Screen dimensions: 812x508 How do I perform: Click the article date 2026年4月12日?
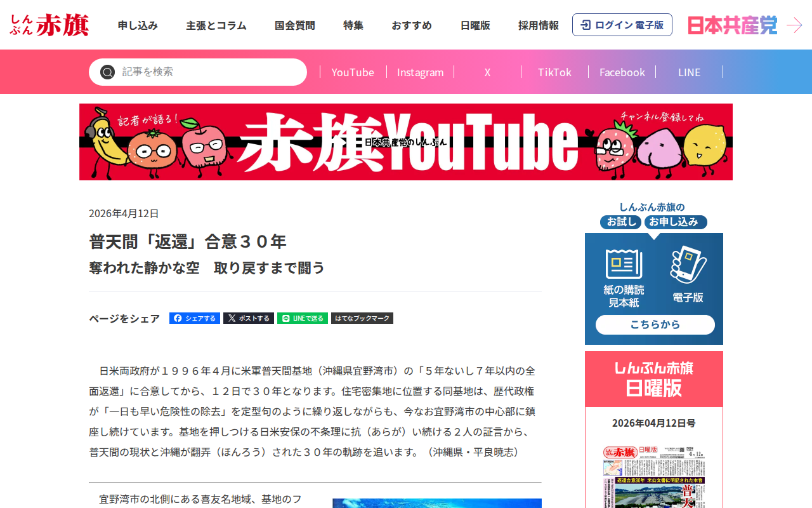(124, 213)
